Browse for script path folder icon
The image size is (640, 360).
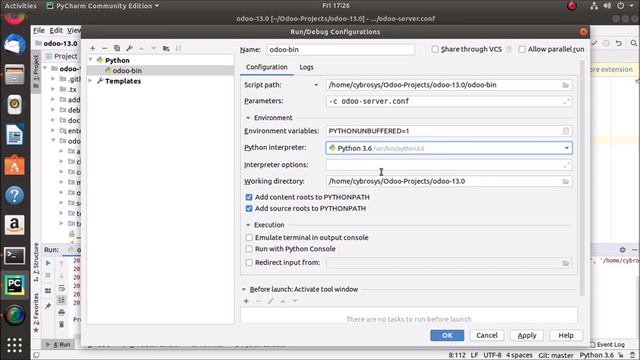565,85
